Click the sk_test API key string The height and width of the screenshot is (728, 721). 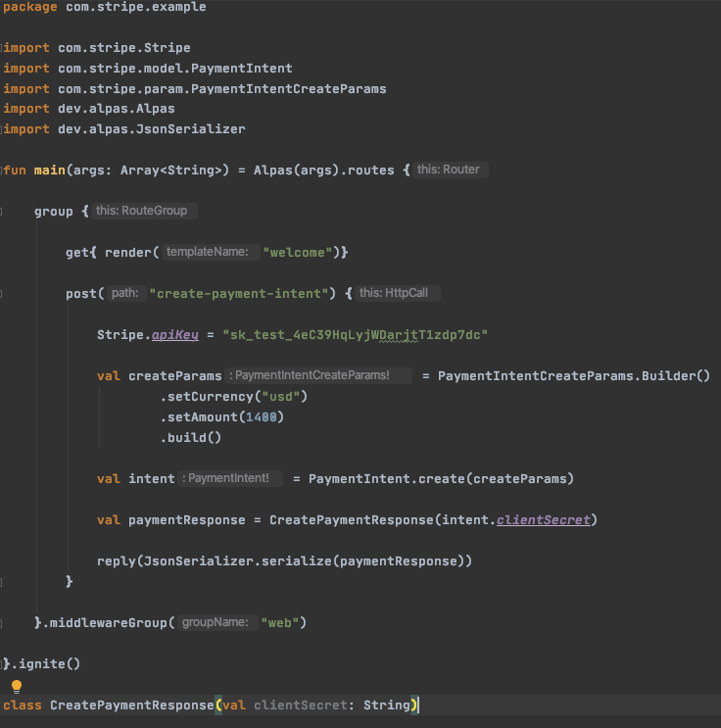[356, 335]
